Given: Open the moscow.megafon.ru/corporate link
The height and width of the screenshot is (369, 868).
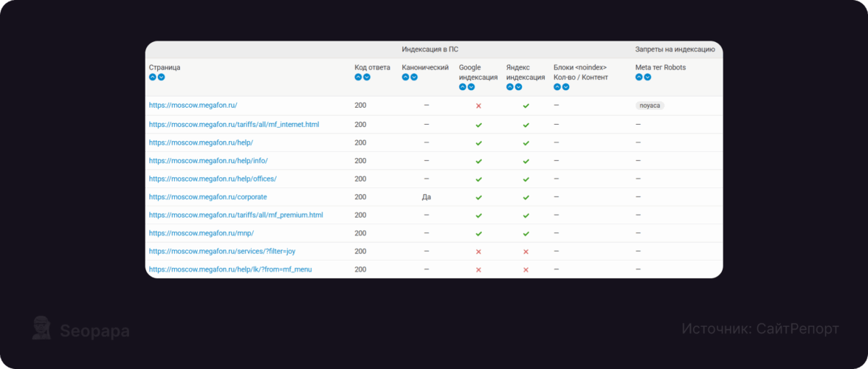Looking at the screenshot, I should pyautogui.click(x=208, y=197).
